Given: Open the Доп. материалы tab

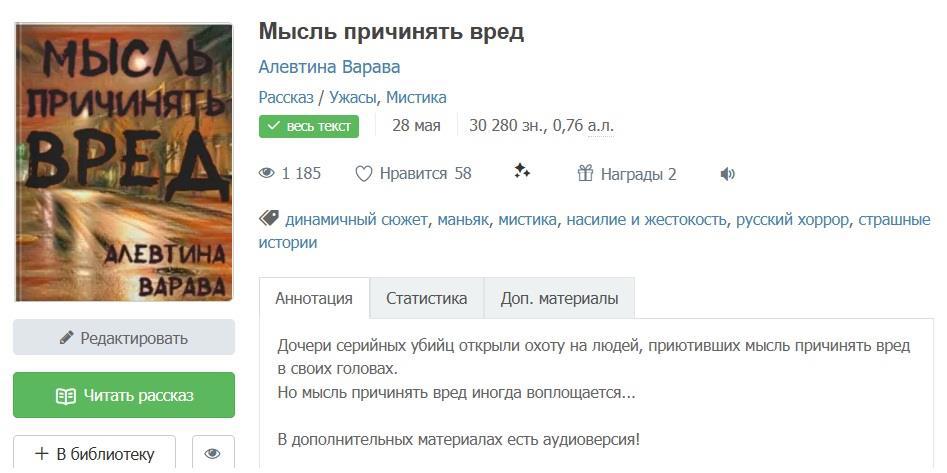Looking at the screenshot, I should point(559,298).
